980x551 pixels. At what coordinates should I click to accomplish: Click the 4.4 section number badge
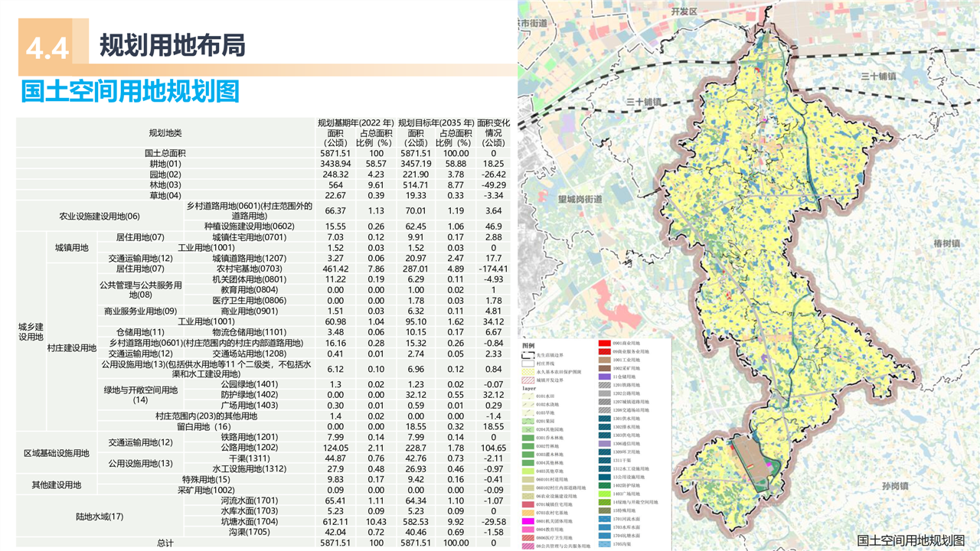(47, 47)
